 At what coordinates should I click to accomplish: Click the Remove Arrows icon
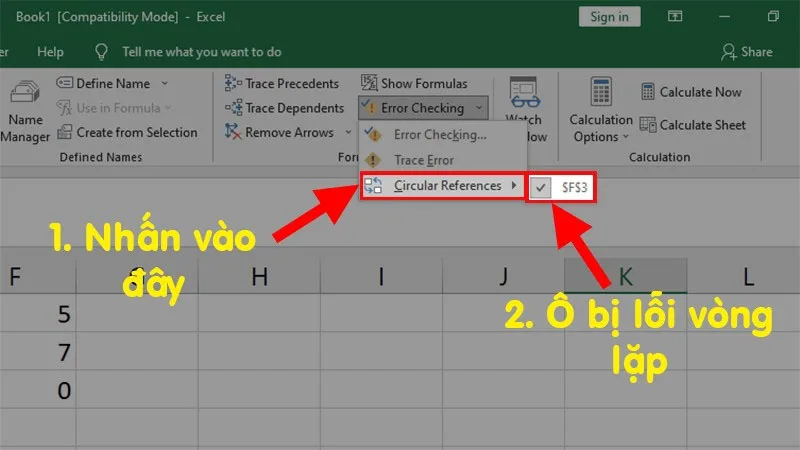[233, 132]
